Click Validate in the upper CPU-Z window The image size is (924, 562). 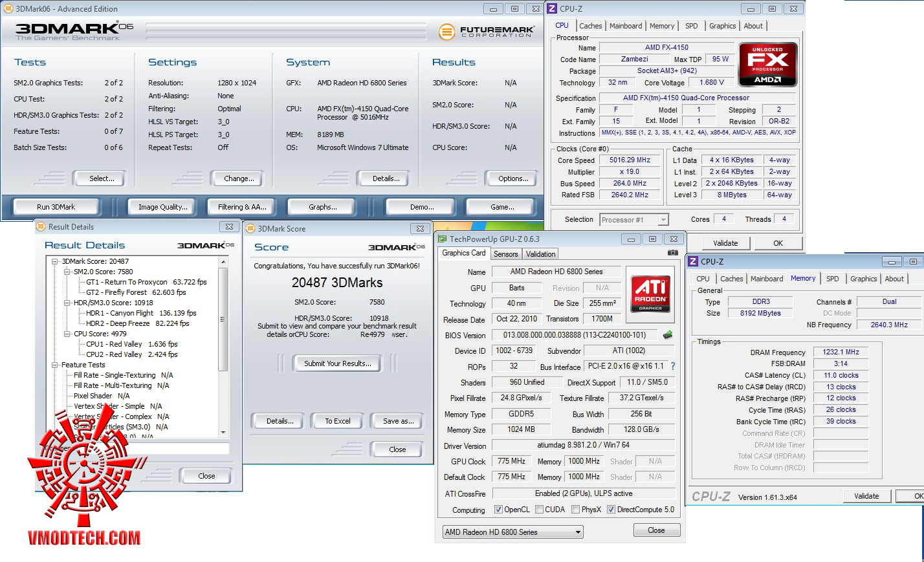coord(725,243)
